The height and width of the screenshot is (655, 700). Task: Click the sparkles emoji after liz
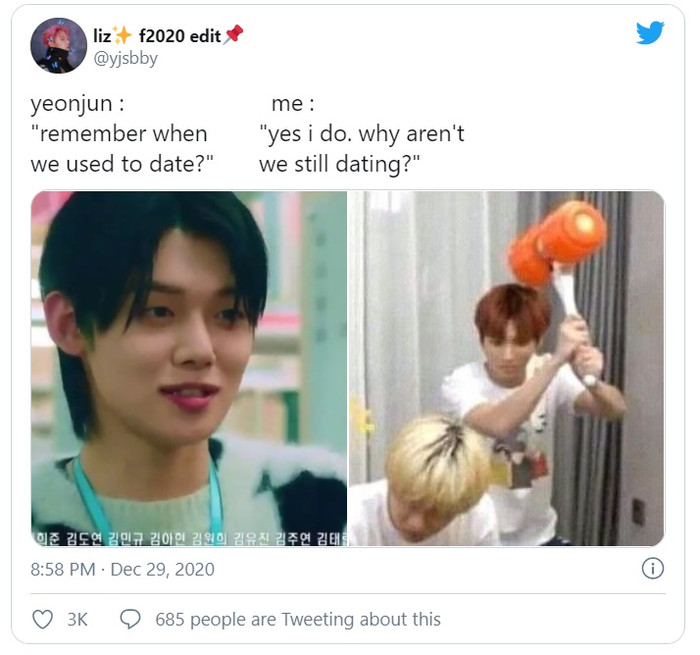[122, 35]
